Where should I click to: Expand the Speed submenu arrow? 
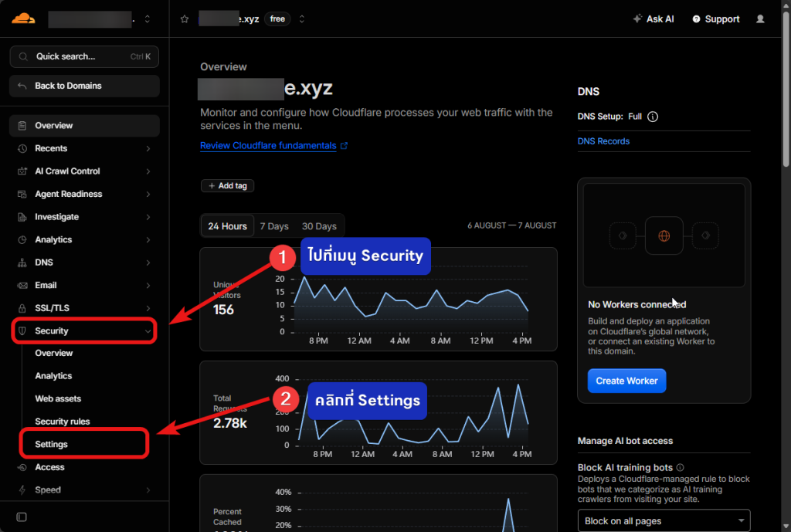[x=148, y=490]
